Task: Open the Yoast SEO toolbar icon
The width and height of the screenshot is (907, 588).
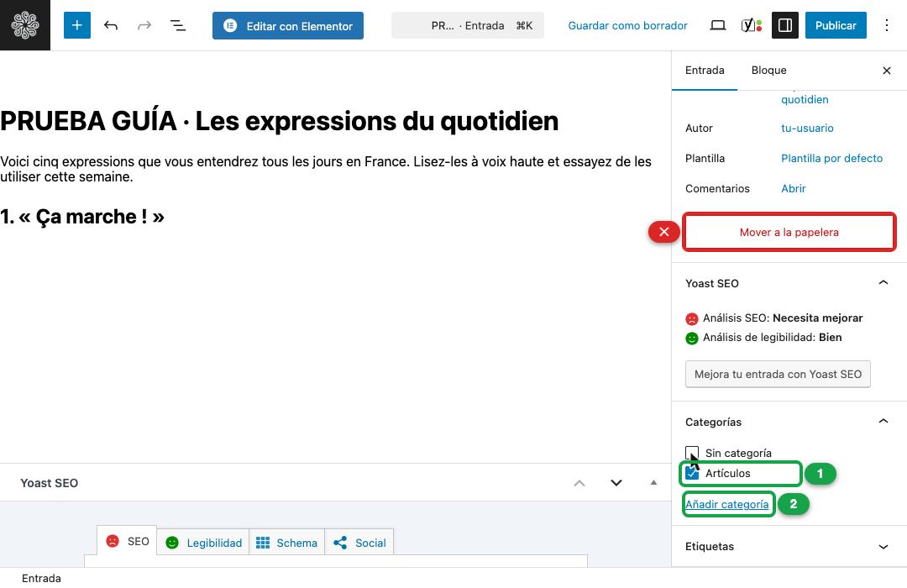Action: point(752,25)
